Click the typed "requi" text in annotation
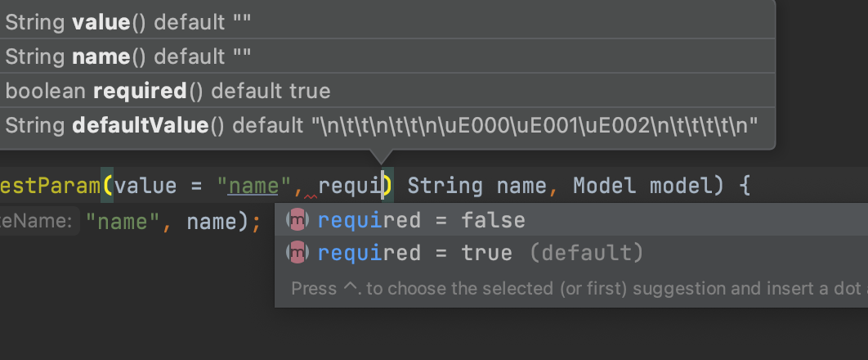The height and width of the screenshot is (360, 868). tap(349, 186)
